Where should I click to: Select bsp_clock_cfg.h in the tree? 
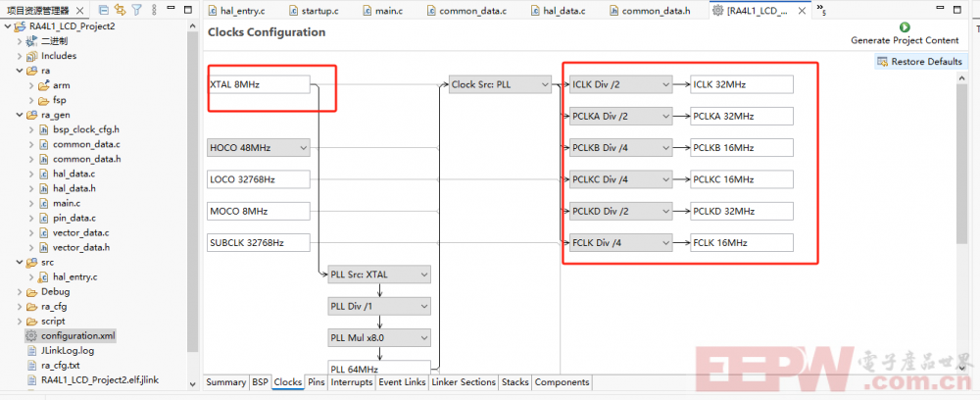pyautogui.click(x=86, y=130)
